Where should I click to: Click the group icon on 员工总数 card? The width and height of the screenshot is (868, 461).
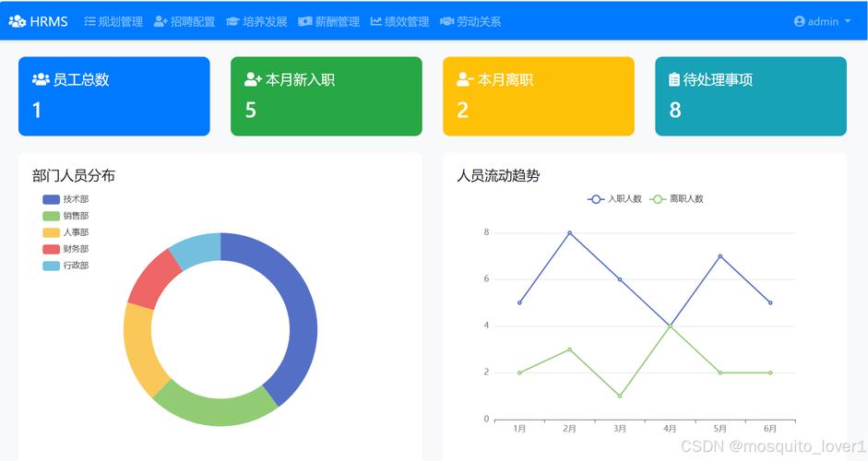click(41, 79)
